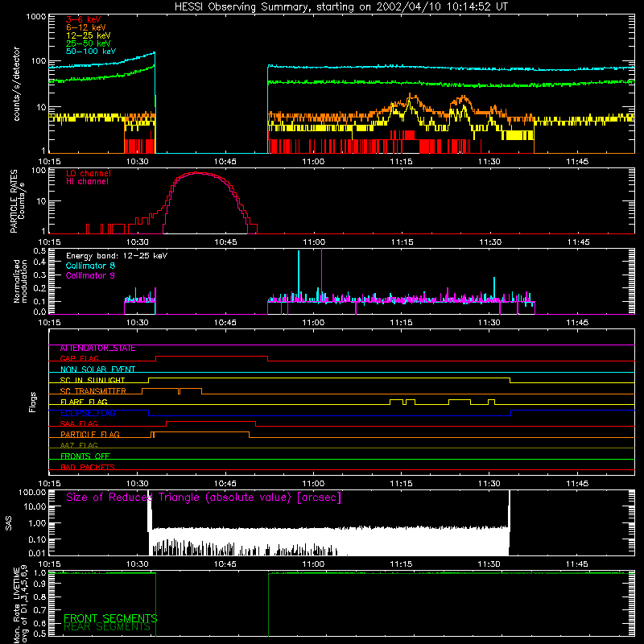This screenshot has height=644, width=644.
Task: Select the REAR SEGMENTS legend label
Action: (107, 627)
